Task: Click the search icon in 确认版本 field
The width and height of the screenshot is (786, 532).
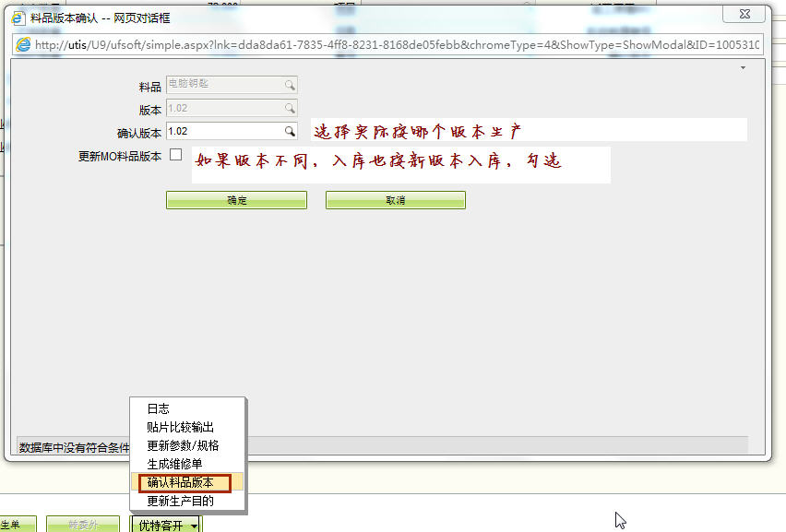Action: (290, 132)
